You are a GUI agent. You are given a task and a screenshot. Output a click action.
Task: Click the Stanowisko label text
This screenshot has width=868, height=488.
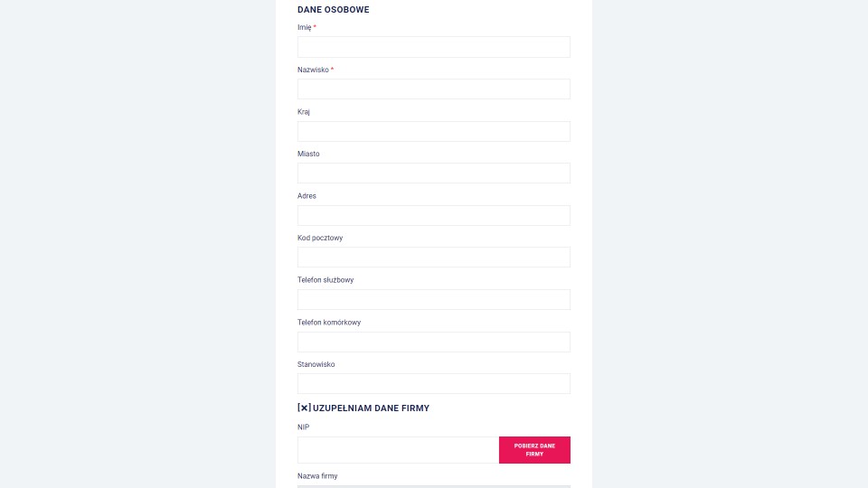316,364
